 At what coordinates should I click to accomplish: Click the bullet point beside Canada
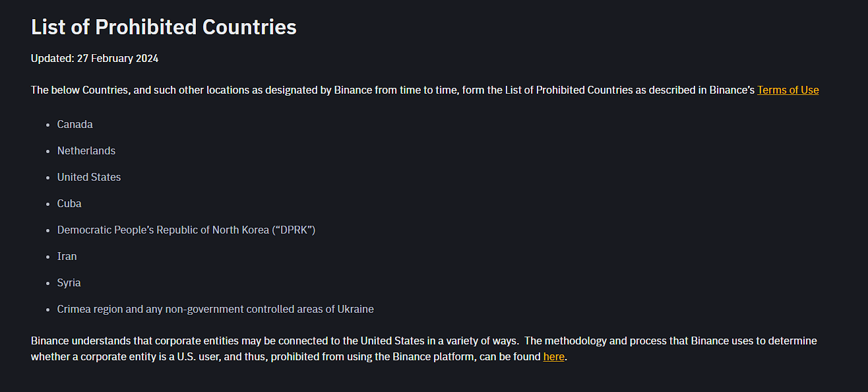click(x=48, y=125)
